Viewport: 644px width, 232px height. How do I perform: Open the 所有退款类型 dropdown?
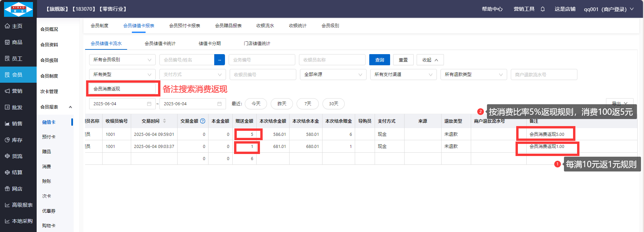(473, 75)
